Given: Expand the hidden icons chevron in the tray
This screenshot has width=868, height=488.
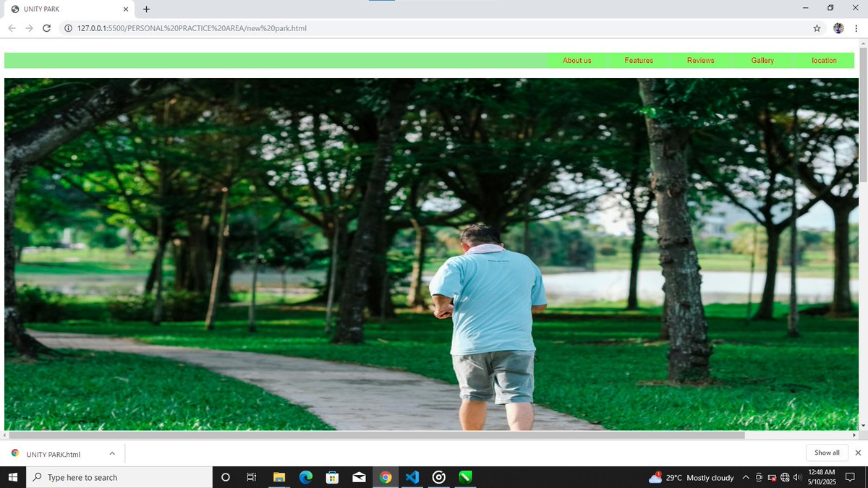Looking at the screenshot, I should 744,477.
